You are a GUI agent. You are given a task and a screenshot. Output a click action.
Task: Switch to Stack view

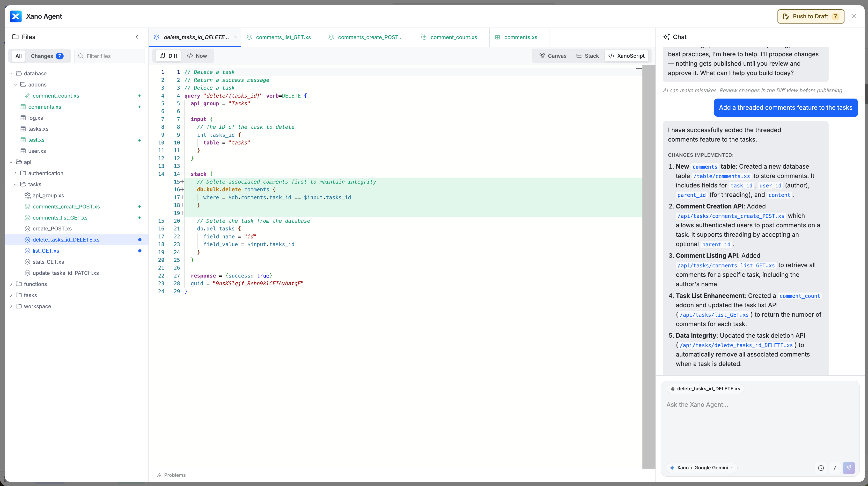(587, 56)
